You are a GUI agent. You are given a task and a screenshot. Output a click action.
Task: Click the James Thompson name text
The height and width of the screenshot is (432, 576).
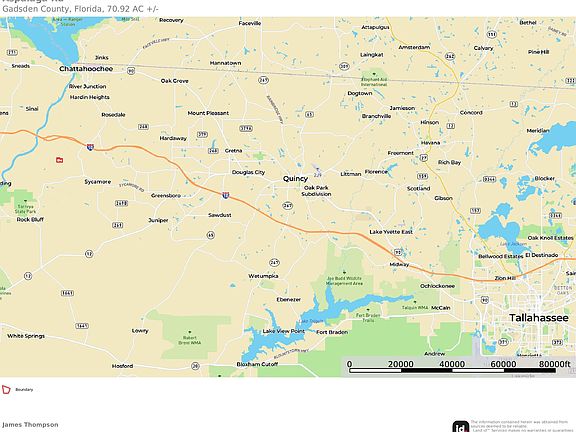tap(30, 425)
